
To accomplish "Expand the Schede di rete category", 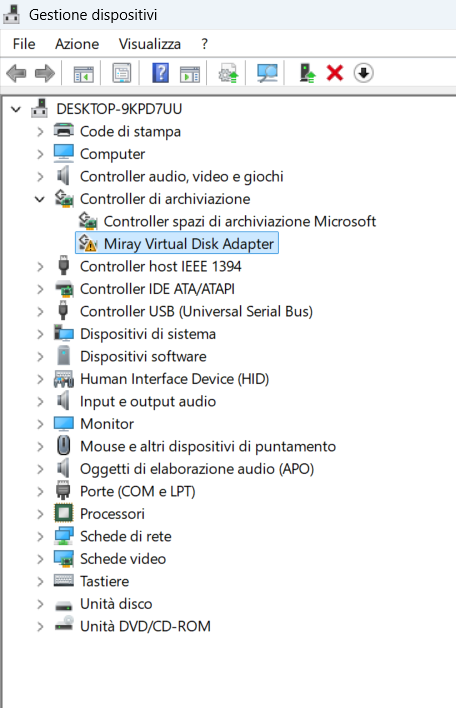I will coord(40,536).
